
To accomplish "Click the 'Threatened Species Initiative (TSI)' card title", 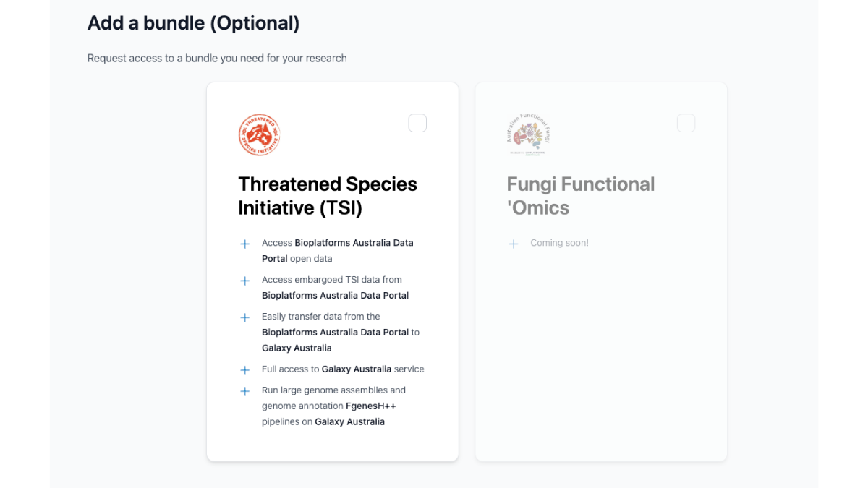I will (327, 196).
